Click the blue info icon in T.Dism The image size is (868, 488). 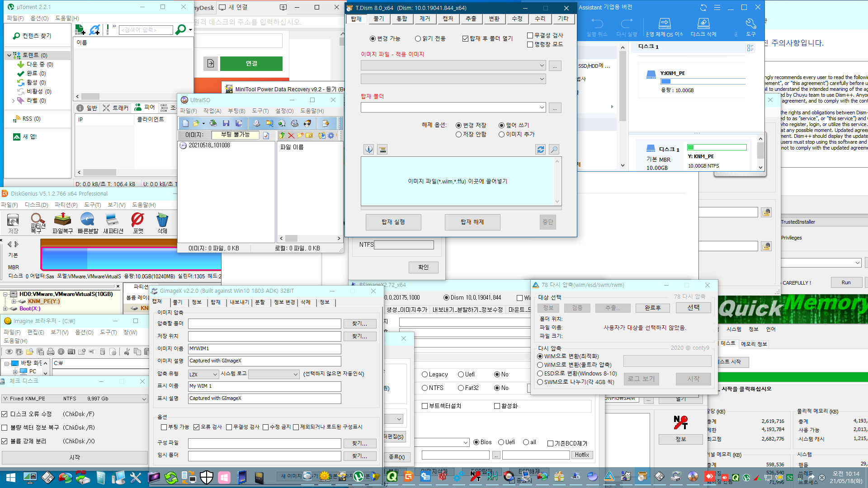369,150
